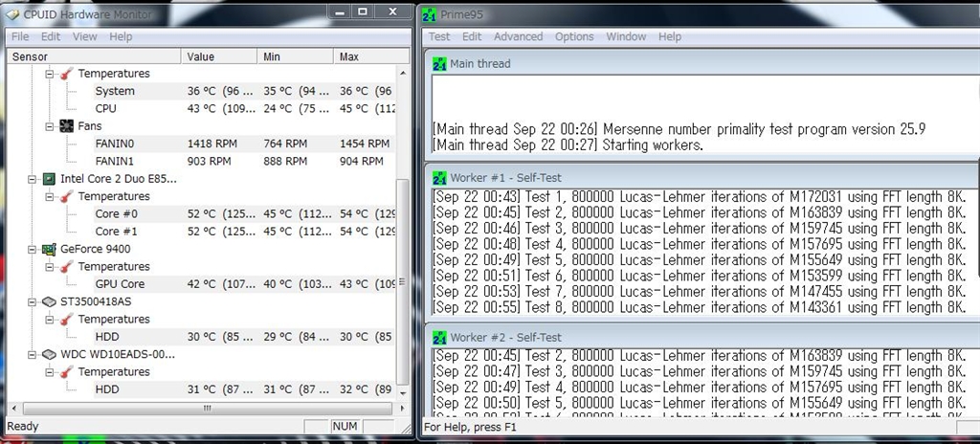Maximize the CPUID Hardware Monitor window
The height and width of the screenshot is (444, 980).
point(363,11)
